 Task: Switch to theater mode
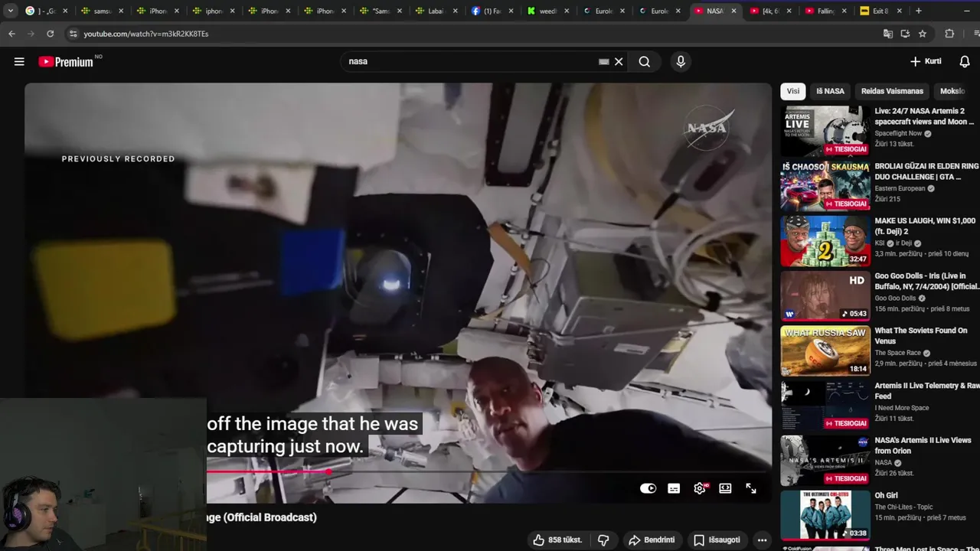point(725,488)
